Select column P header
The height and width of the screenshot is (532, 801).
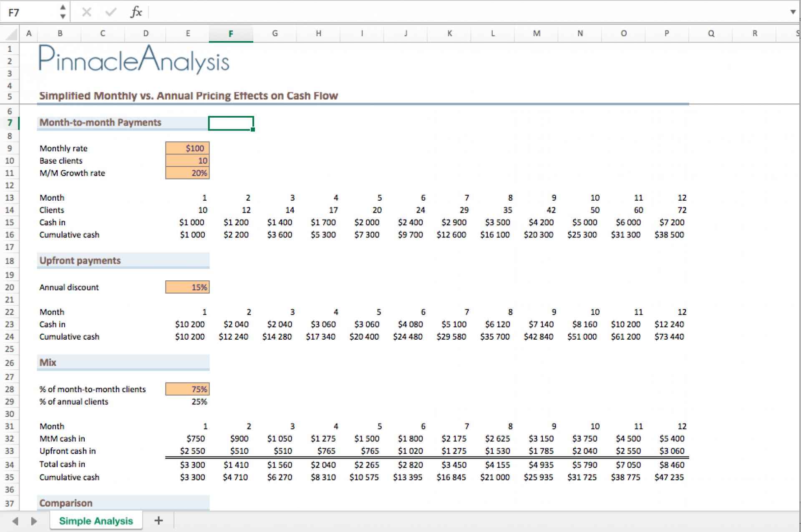(x=667, y=34)
